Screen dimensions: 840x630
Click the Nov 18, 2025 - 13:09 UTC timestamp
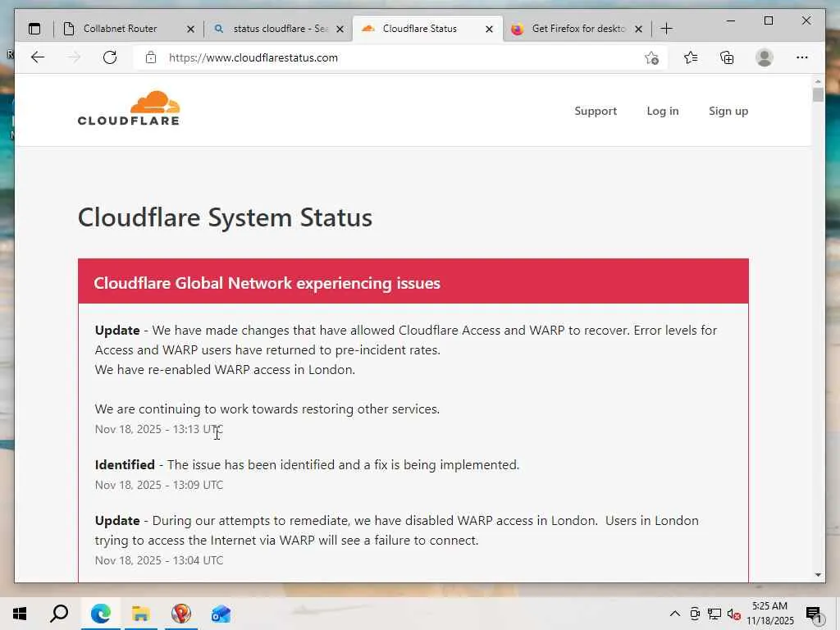(x=159, y=485)
